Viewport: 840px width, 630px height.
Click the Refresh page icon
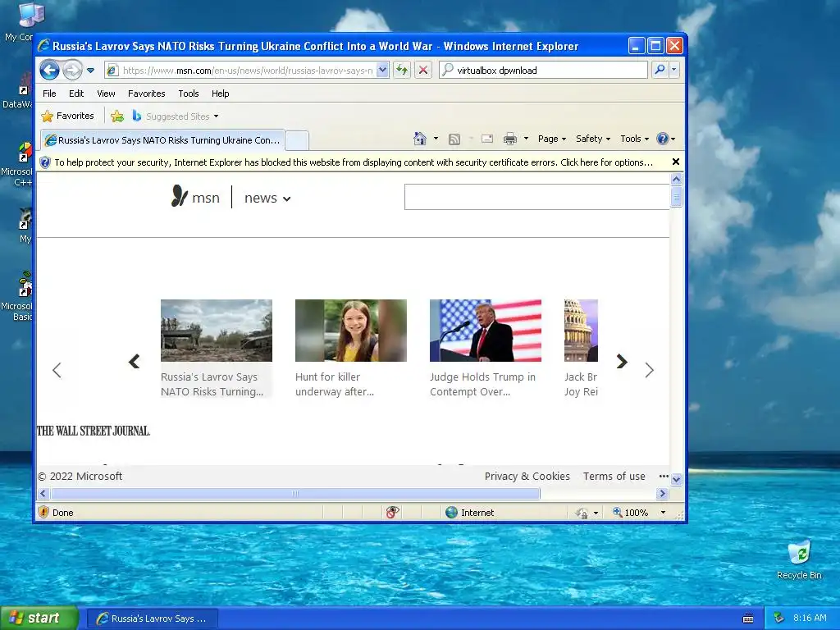(x=402, y=71)
